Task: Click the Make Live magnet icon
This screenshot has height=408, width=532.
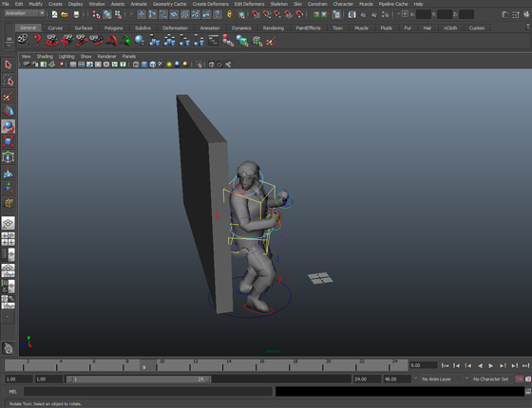Action: pyautogui.click(x=299, y=14)
